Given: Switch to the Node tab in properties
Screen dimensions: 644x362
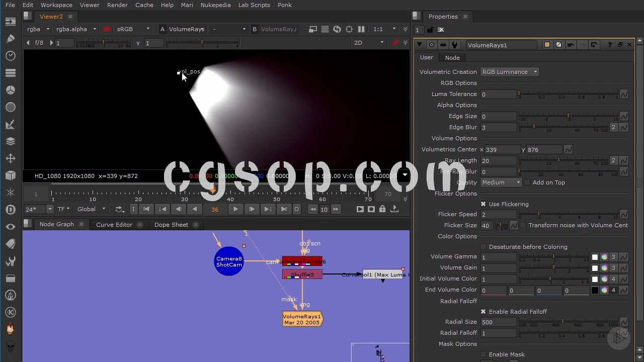Looking at the screenshot, I should [x=452, y=58].
